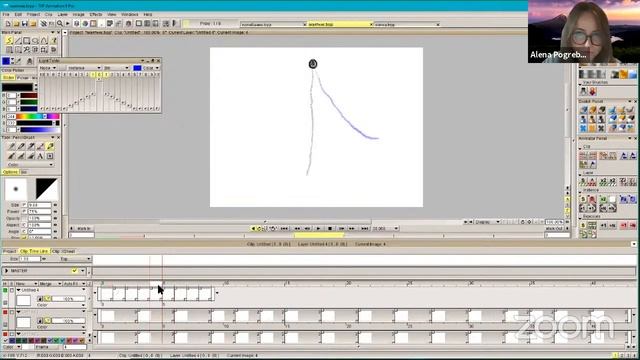Click frame 5 of Untitled 4 layer
Image resolution: width=640 pixels, height=360 pixels.
pos(169,294)
